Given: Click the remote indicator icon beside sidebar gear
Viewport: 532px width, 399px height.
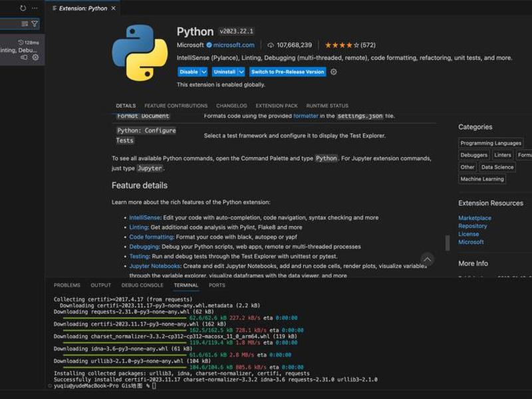Looking at the screenshot, I should [24, 57].
